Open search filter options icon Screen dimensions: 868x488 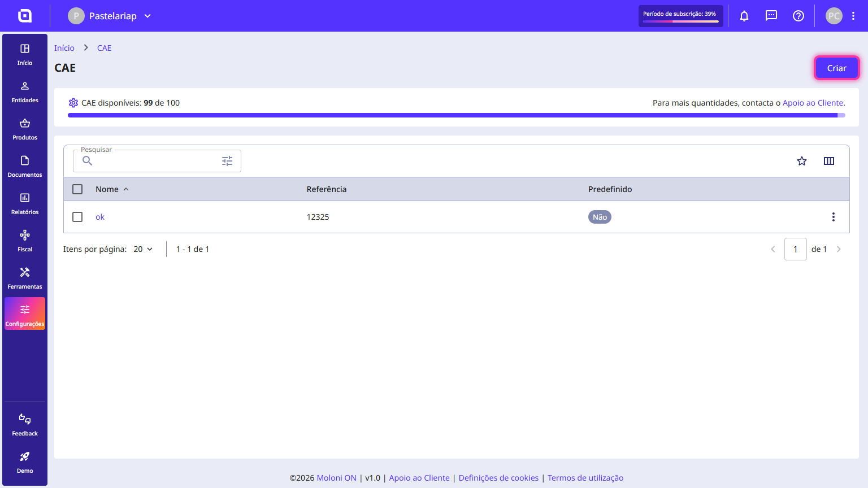pos(227,161)
